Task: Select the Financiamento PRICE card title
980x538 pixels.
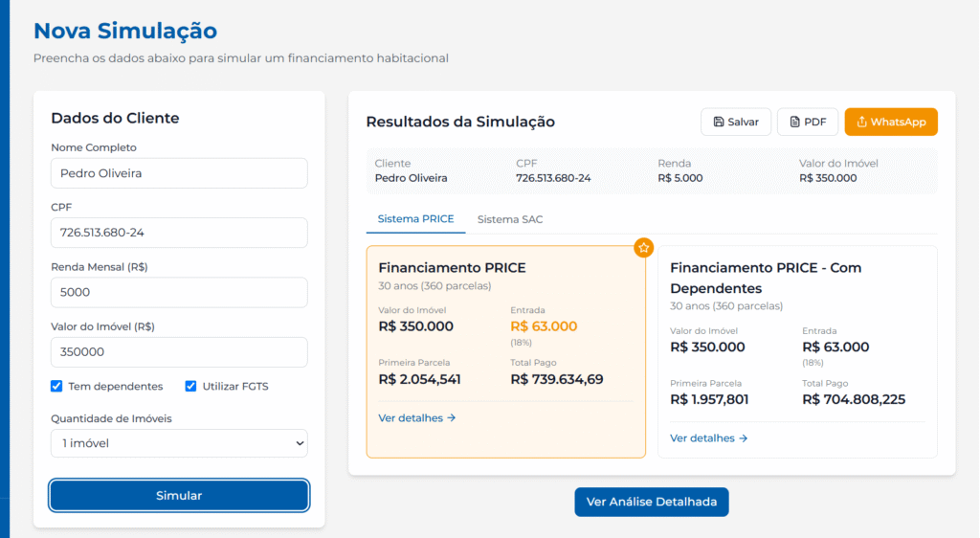Action: coord(452,268)
